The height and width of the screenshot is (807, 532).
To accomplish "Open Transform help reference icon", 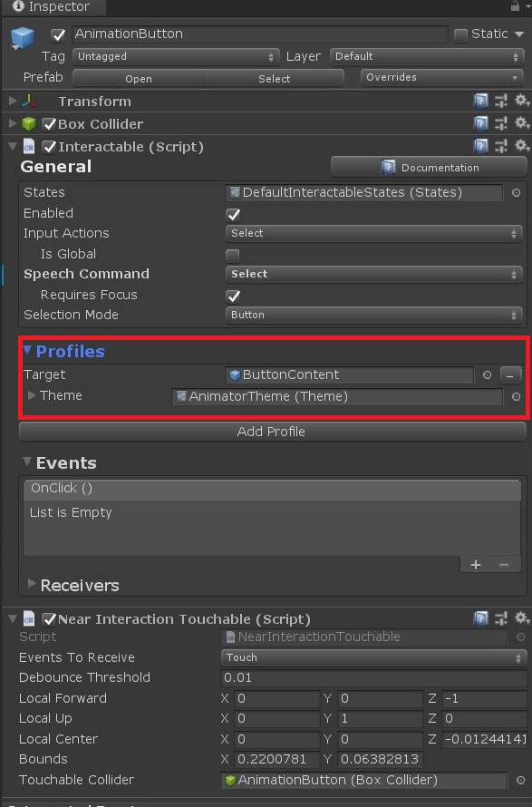I will click(x=480, y=101).
